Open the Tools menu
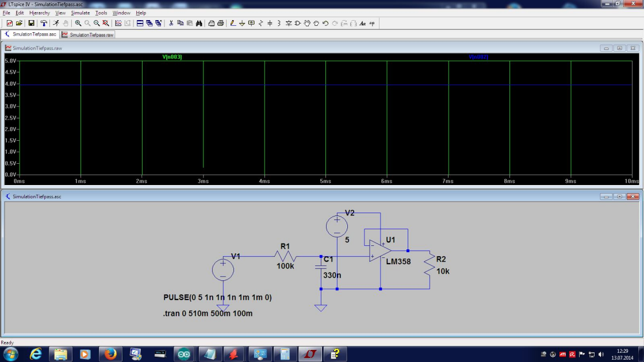This screenshot has height=362, width=644. (101, 13)
